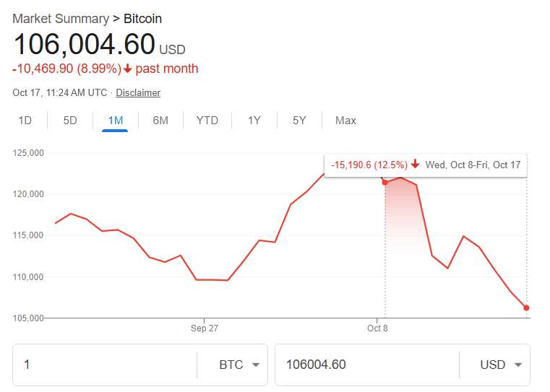Select the 1D time range tab

25,121
